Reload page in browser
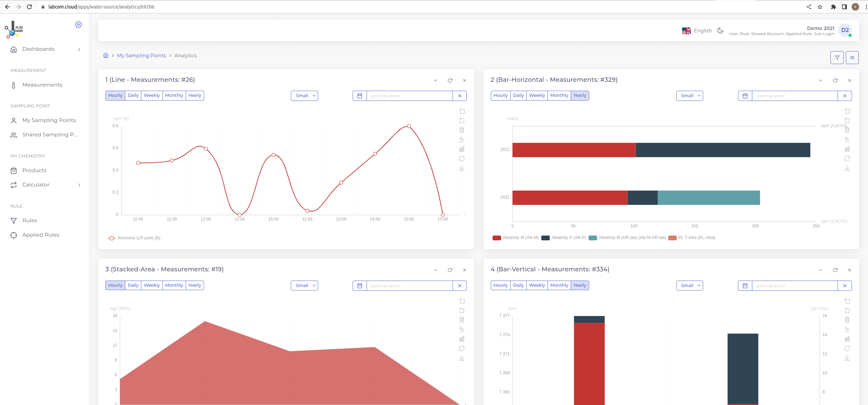868x405 pixels. [x=29, y=7]
